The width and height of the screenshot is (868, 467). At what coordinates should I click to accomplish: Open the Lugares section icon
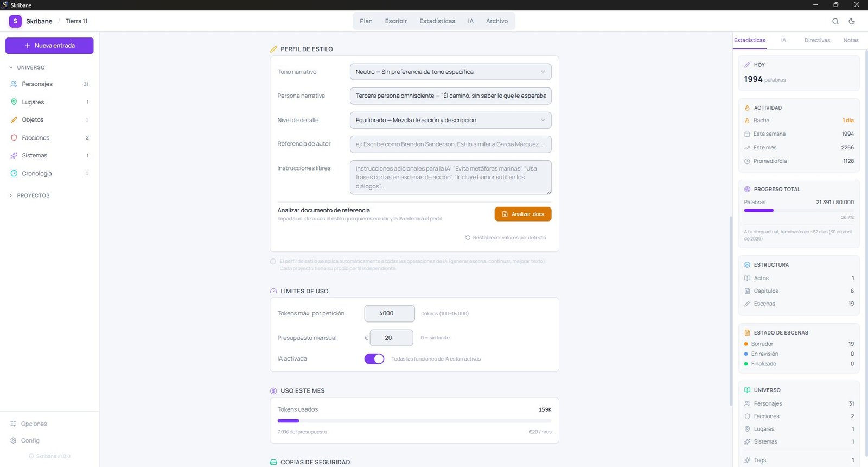[x=14, y=102]
